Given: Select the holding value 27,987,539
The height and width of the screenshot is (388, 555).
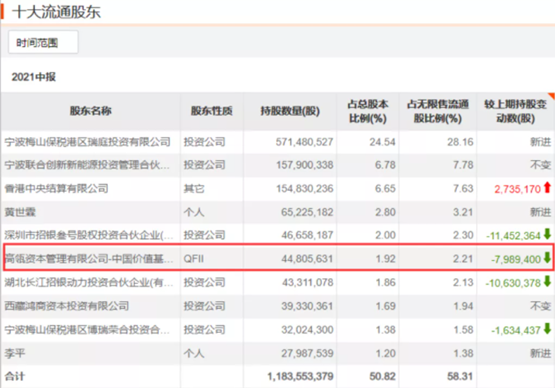Looking at the screenshot, I should 307,353.
